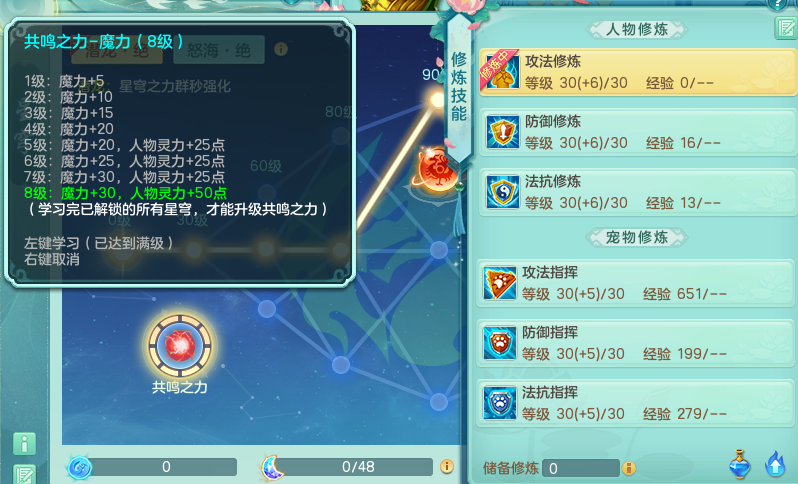Click info icon next to 0/48 moon bar
This screenshot has height=484, width=798.
[447, 466]
